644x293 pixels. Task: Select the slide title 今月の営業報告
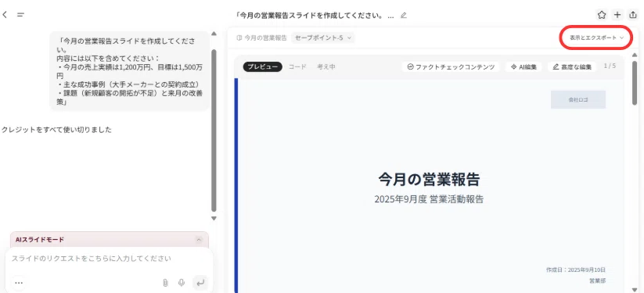(x=429, y=180)
